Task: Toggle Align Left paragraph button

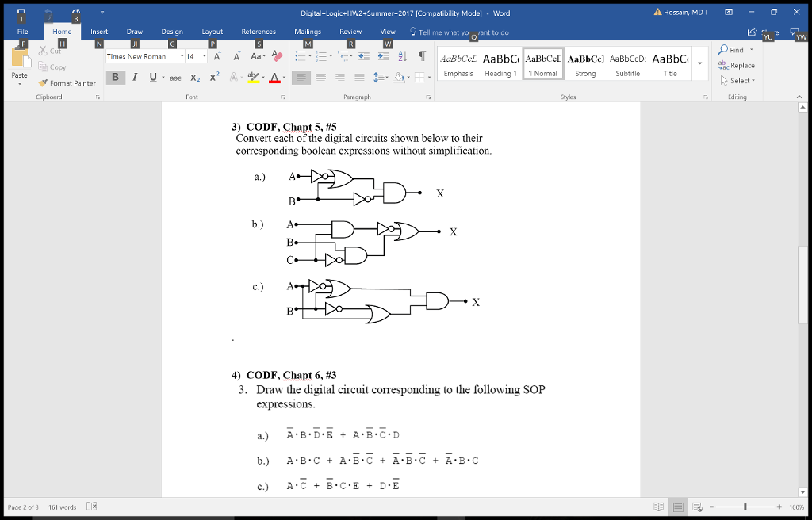Action: 301,78
